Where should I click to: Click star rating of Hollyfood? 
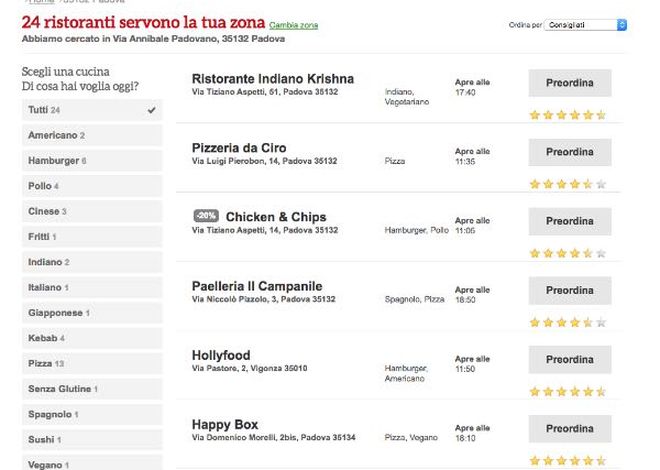tap(567, 392)
